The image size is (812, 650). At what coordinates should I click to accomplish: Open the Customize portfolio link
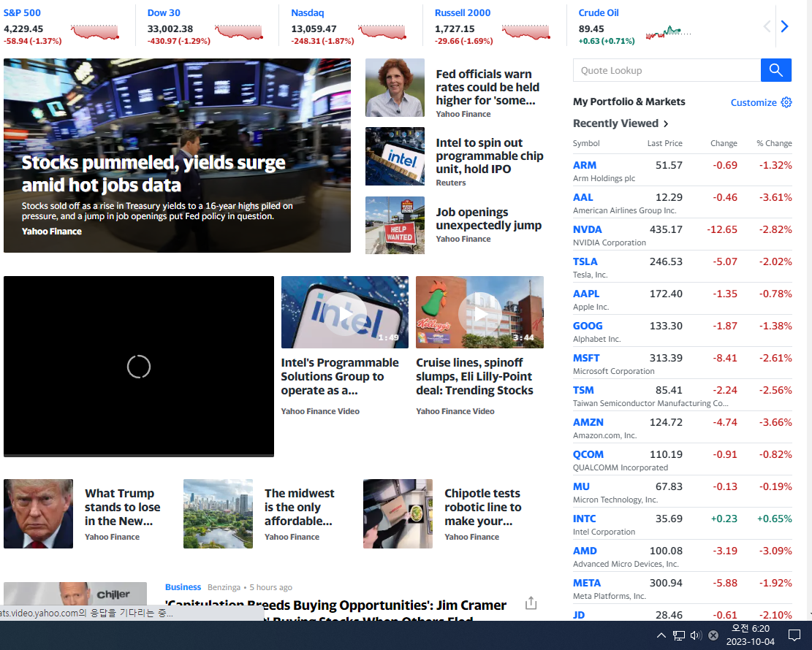pyautogui.click(x=754, y=102)
